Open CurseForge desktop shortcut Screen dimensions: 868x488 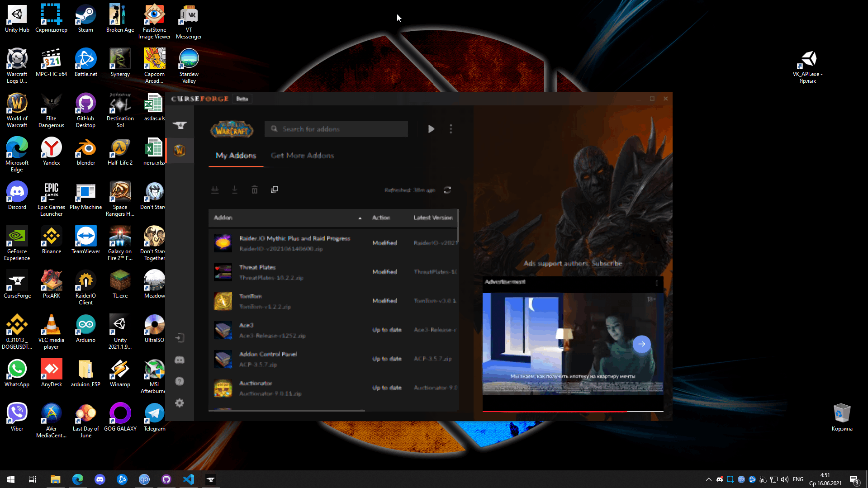point(17,284)
